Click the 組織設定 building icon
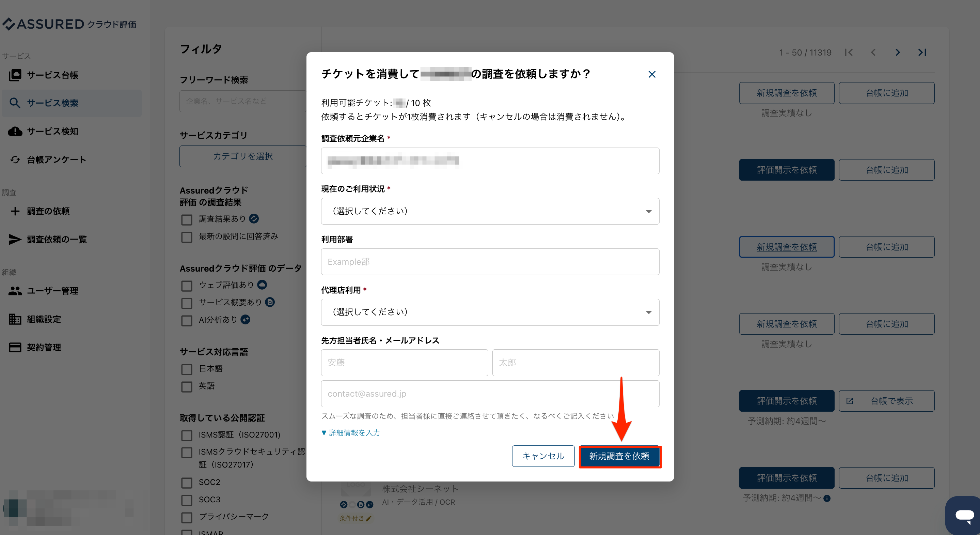This screenshot has width=980, height=535. click(x=15, y=319)
